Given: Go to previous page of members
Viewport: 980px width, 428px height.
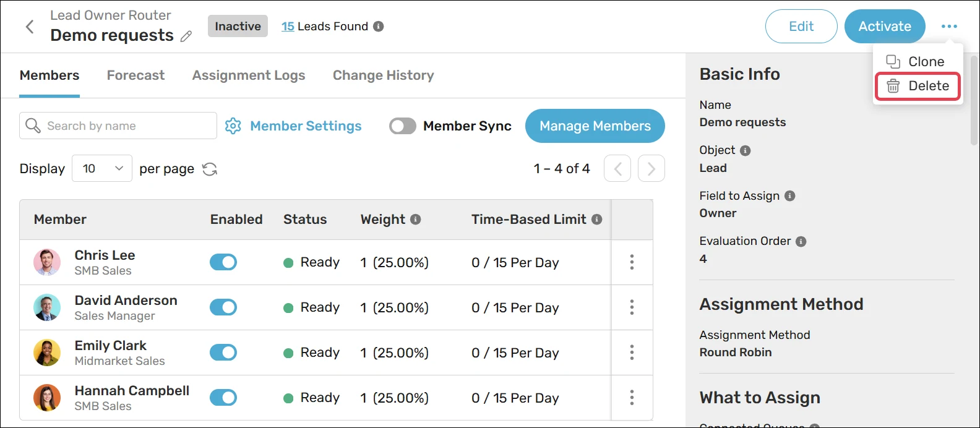Looking at the screenshot, I should pyautogui.click(x=617, y=168).
